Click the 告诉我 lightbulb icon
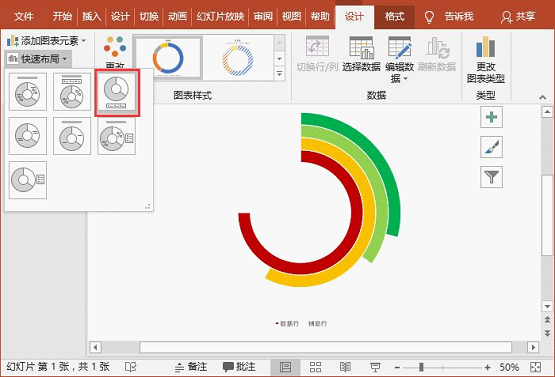This screenshot has height=377, width=555. coord(429,17)
